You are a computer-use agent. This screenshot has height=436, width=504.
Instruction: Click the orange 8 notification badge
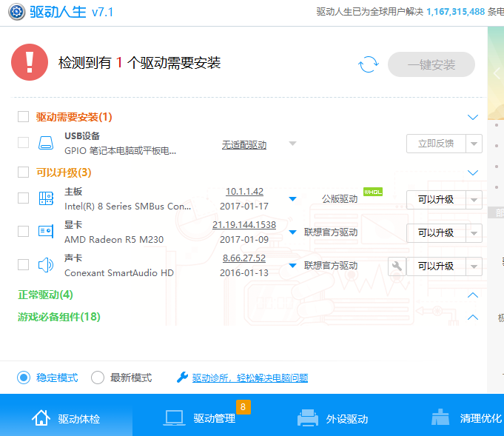243,406
